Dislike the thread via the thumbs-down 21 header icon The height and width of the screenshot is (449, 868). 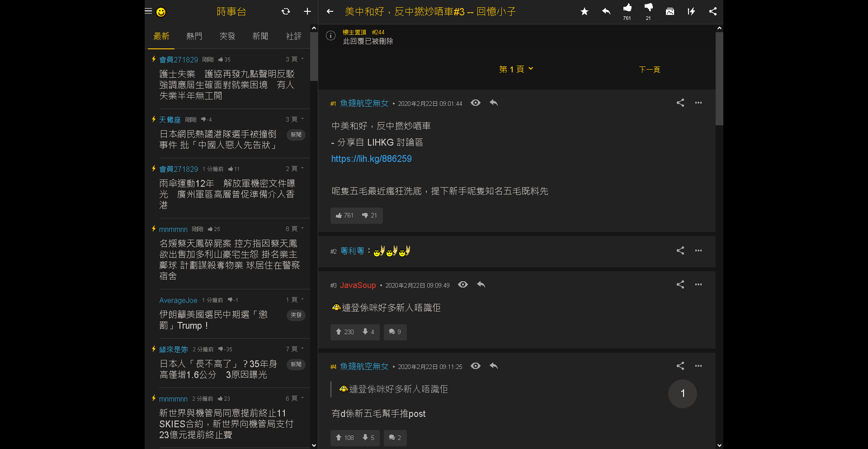(x=648, y=11)
